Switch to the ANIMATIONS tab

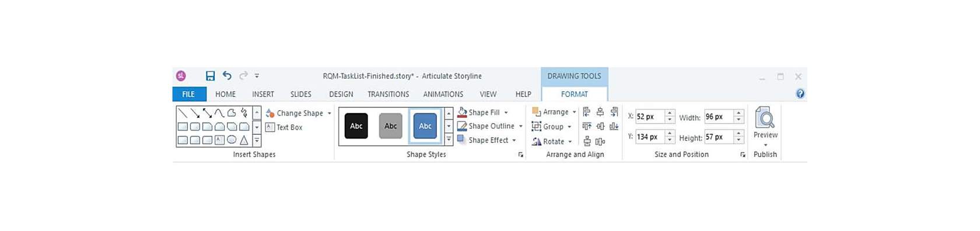pos(443,94)
